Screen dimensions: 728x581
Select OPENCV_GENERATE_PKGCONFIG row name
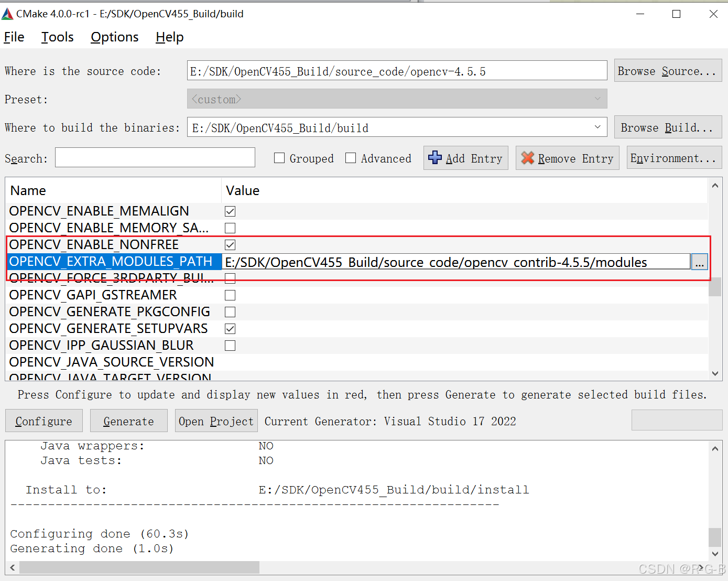[110, 312]
